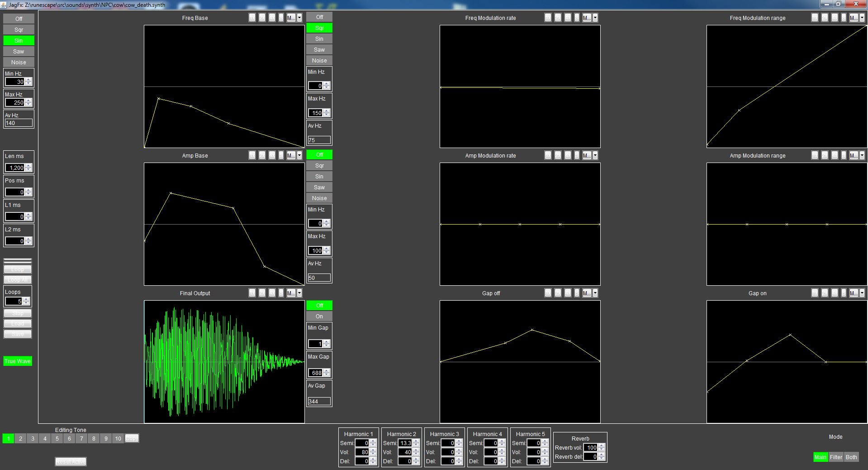Click the S button above Amp Modulation range
Screen dimensions: 868x470
click(x=844, y=155)
